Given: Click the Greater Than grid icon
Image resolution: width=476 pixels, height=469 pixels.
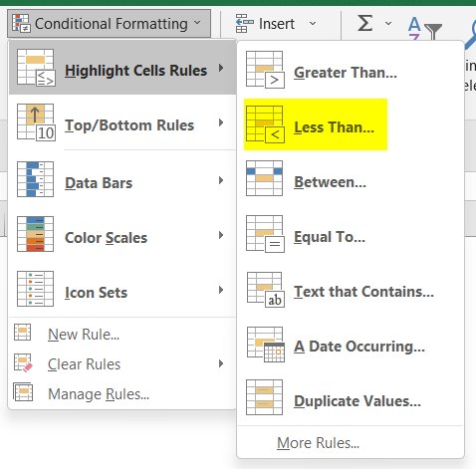Looking at the screenshot, I should [x=265, y=70].
